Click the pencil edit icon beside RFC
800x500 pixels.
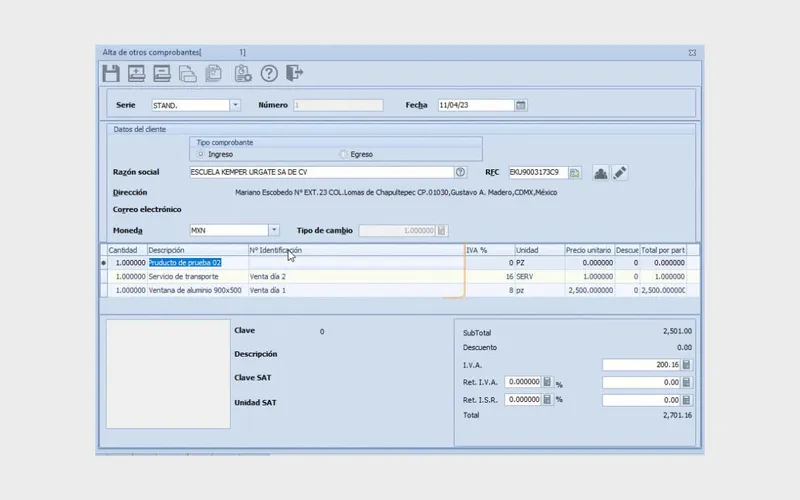(620, 173)
